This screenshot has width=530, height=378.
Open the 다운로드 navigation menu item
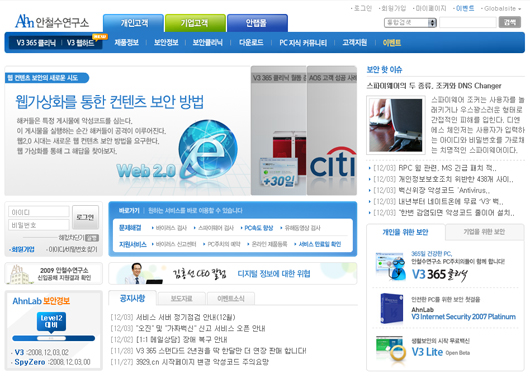click(x=251, y=43)
